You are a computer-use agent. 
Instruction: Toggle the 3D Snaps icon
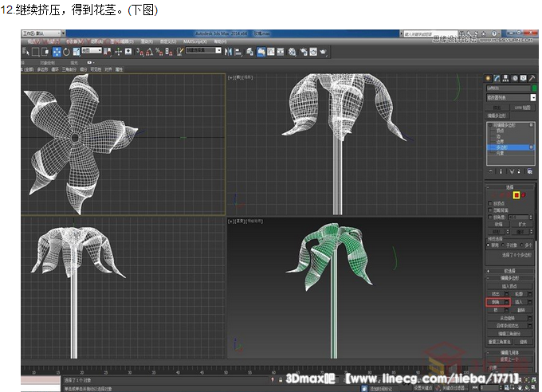(139, 52)
